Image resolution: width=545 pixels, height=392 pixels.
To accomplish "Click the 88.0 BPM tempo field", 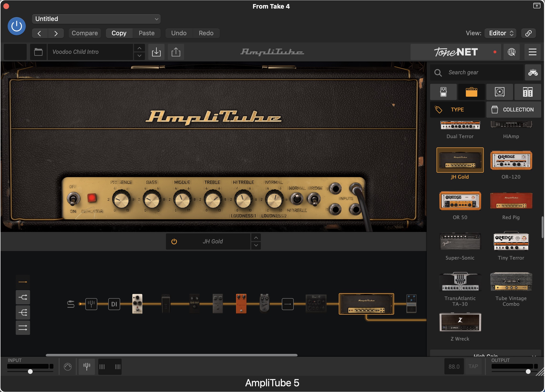I will click(x=454, y=367).
